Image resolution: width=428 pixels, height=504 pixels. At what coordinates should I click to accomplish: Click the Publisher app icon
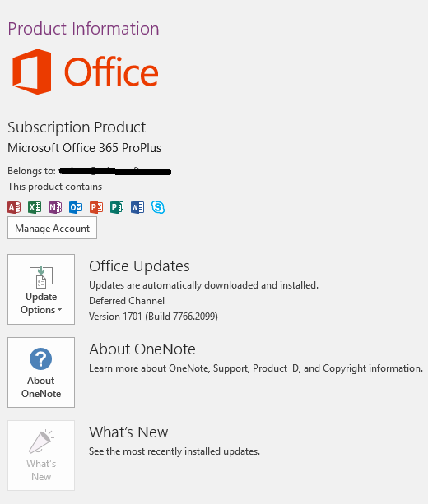(x=117, y=207)
